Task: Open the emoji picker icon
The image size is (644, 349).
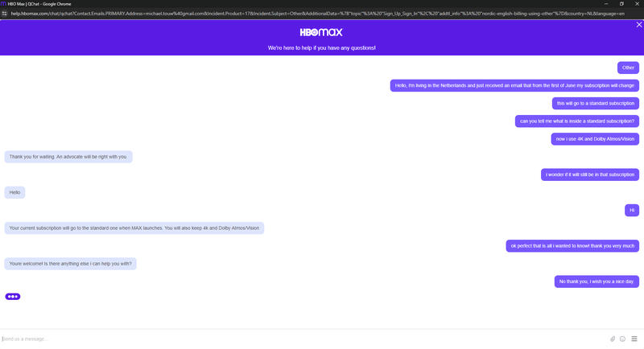Action: (622, 339)
